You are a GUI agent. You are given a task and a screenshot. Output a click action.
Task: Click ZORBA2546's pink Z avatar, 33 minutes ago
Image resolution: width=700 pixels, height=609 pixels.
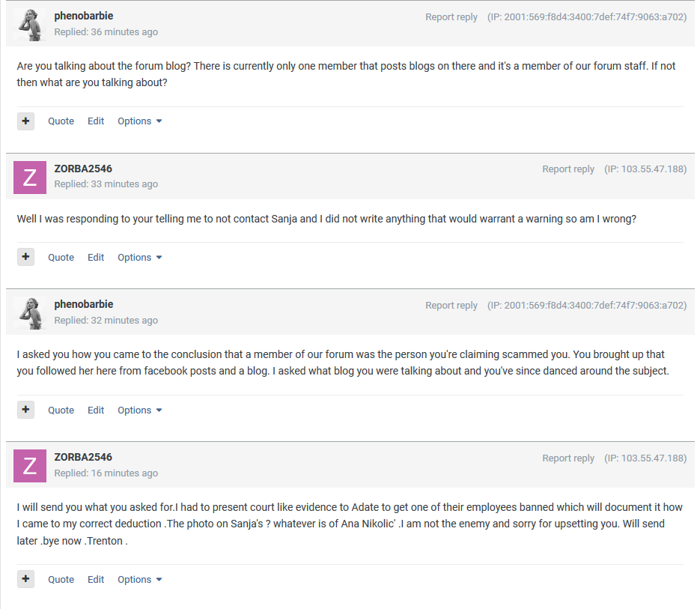click(30, 178)
